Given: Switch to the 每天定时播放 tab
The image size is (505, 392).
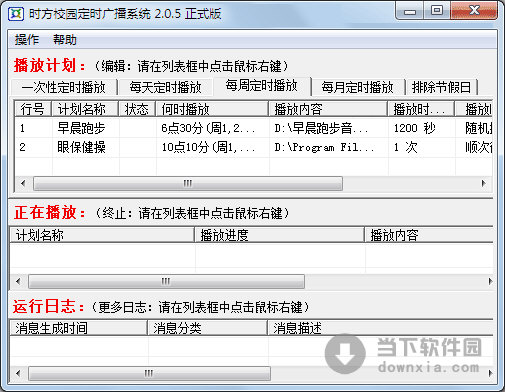Looking at the screenshot, I should pos(165,87).
